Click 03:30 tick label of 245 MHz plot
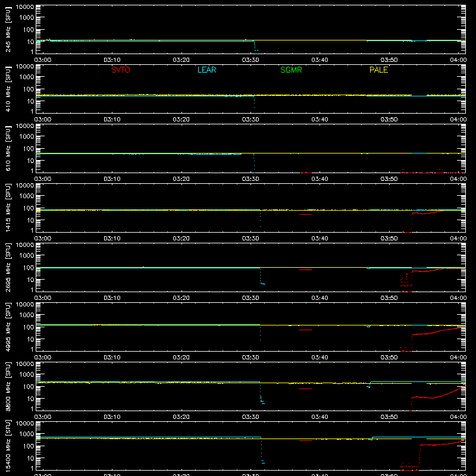Viewport: 476px width, 476px height. point(250,60)
